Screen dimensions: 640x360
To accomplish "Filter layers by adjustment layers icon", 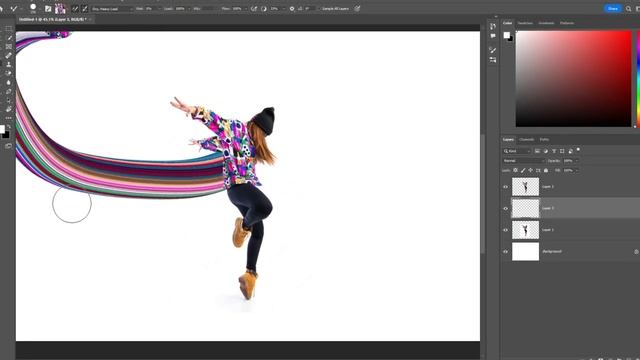I will (x=546, y=151).
